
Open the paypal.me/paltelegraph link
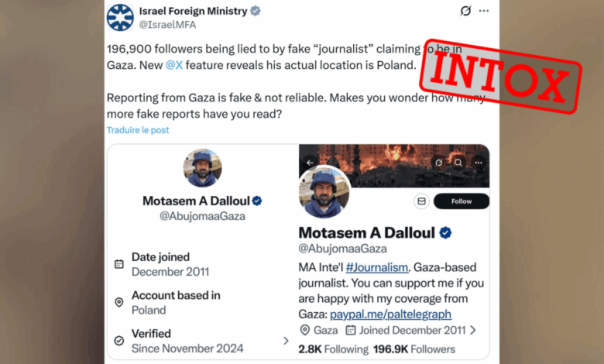coord(390,314)
